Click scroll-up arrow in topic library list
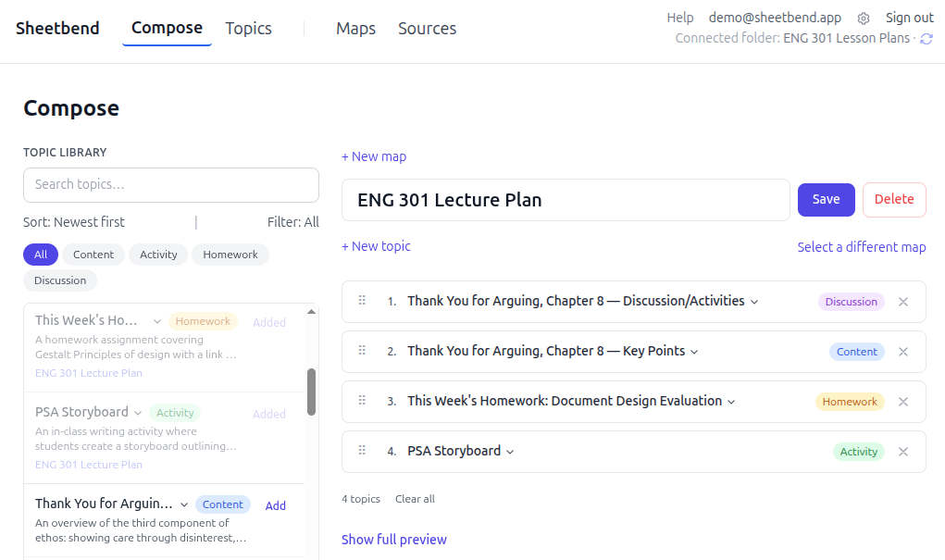The image size is (945, 560). [x=311, y=312]
